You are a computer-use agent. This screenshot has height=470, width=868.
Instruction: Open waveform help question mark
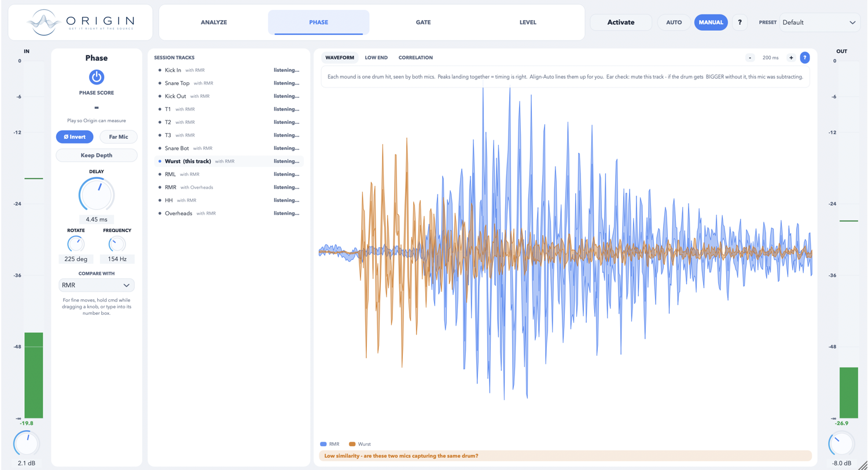pyautogui.click(x=804, y=58)
